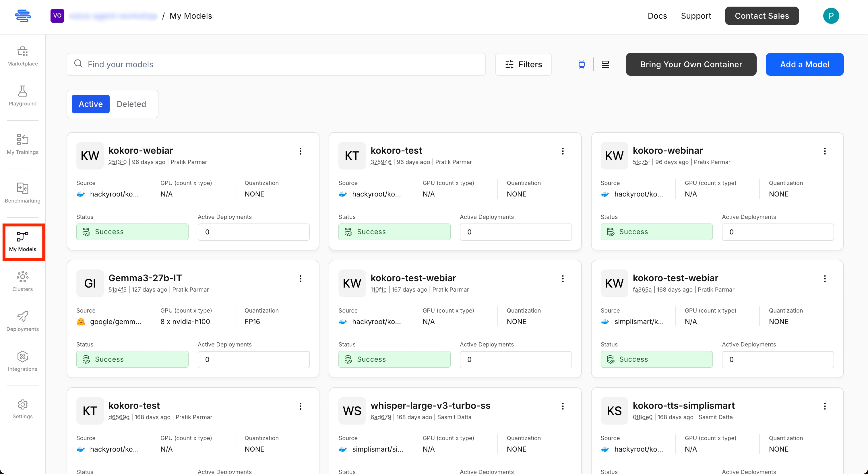Screen dimensions: 868x474
Task: Click the model ID d6569d
Action: click(x=119, y=417)
